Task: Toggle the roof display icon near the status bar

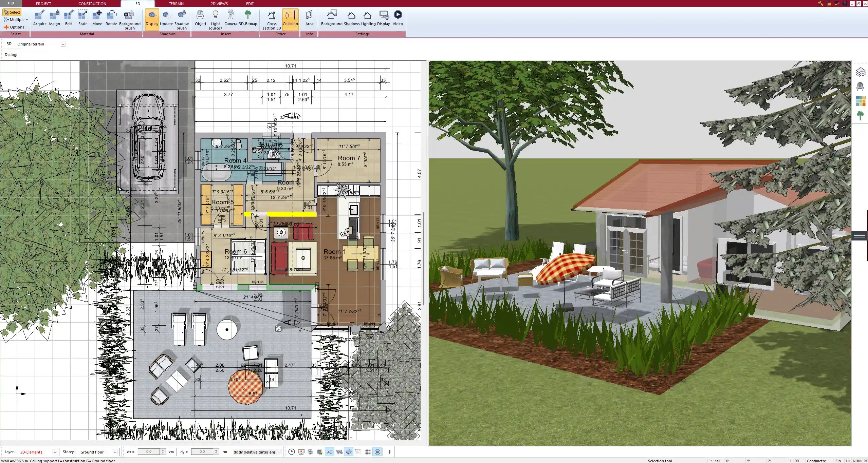Action: pos(329,452)
